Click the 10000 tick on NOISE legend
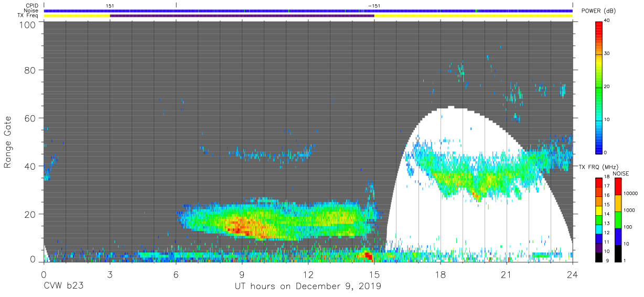Viewport: 644px width, 297px height. [x=630, y=194]
